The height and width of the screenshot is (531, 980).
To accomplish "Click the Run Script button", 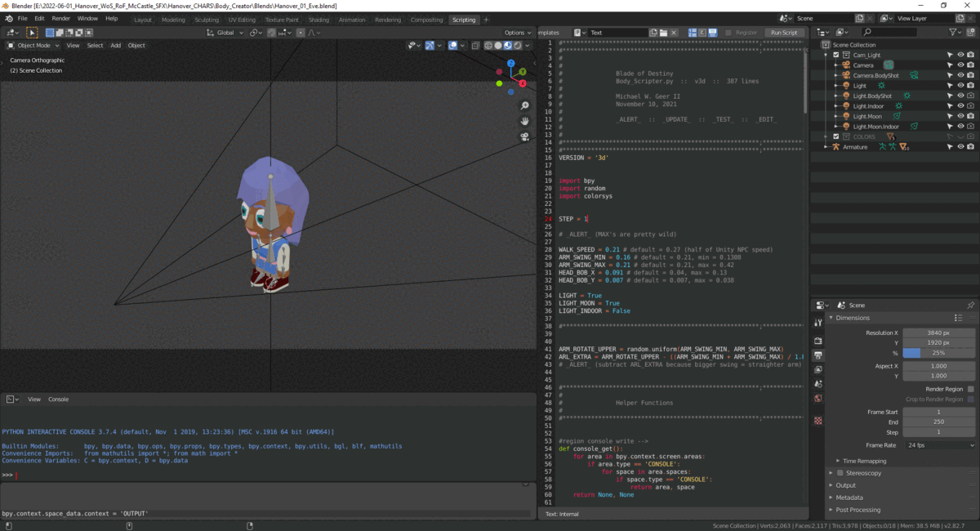I will [x=783, y=33].
